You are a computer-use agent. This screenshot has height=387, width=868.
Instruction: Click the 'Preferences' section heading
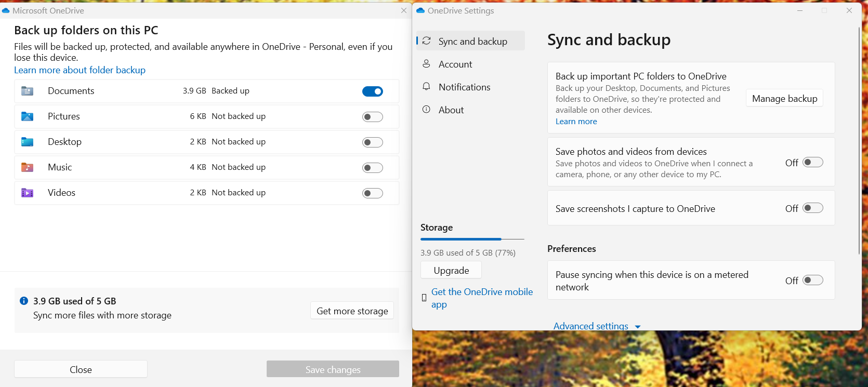[572, 249]
